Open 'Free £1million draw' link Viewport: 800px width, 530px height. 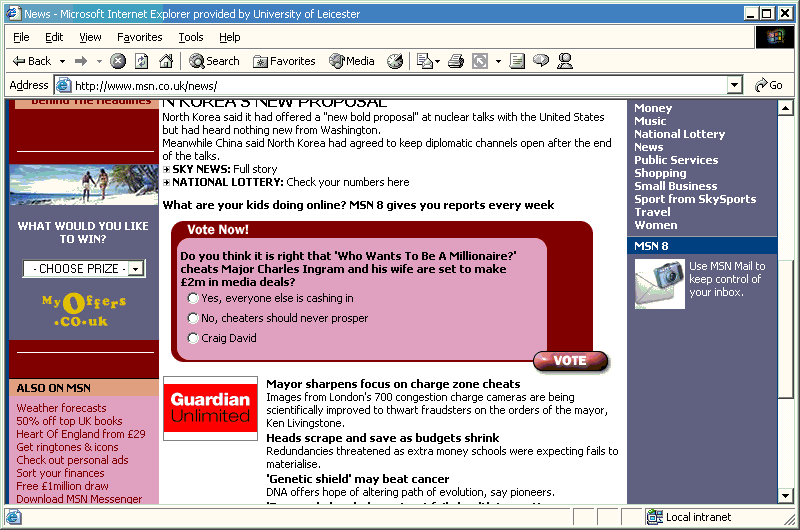coord(62,486)
